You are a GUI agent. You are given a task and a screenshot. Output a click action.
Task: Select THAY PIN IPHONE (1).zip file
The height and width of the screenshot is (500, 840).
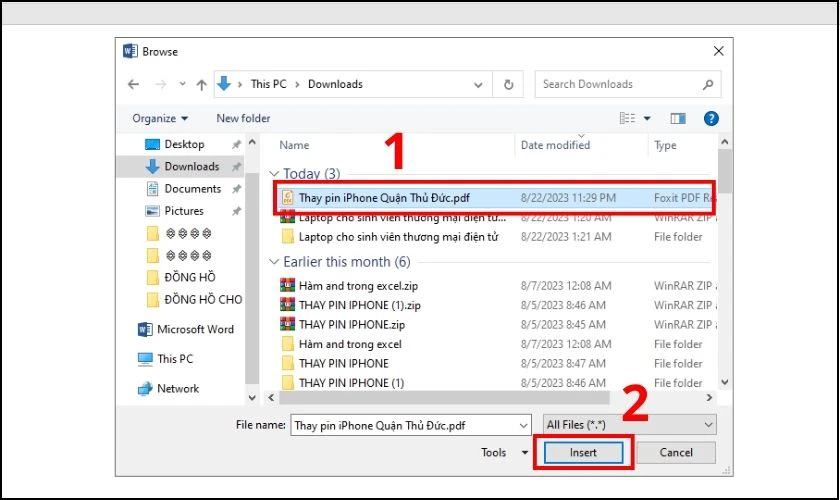360,305
